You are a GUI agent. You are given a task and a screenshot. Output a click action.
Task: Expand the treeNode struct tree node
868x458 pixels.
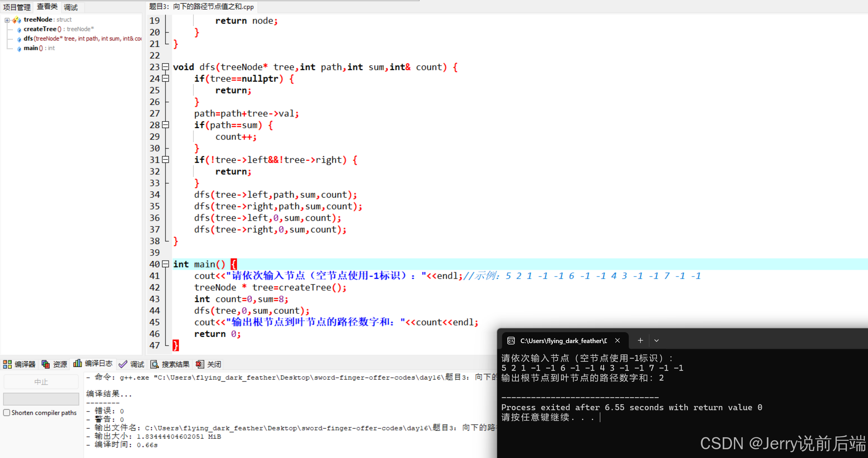click(7, 20)
